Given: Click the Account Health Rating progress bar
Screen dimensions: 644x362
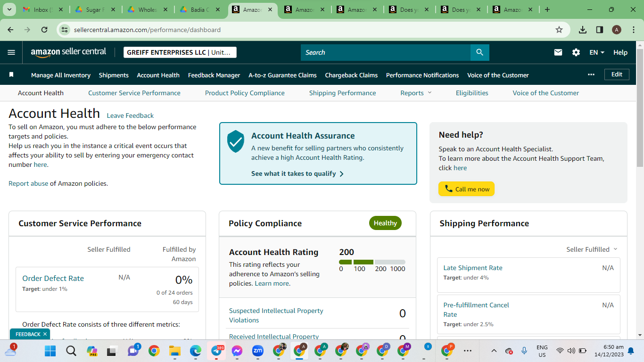Looking at the screenshot, I should (372, 262).
